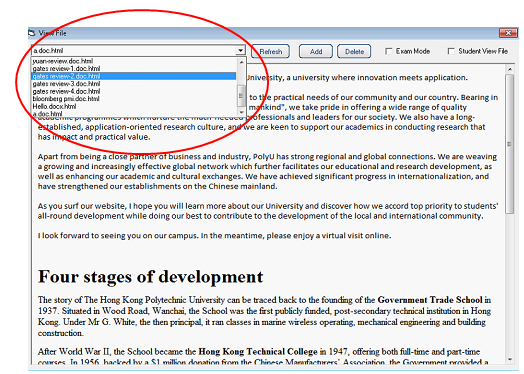Click the dropdown list scroll up arrow

241,62
